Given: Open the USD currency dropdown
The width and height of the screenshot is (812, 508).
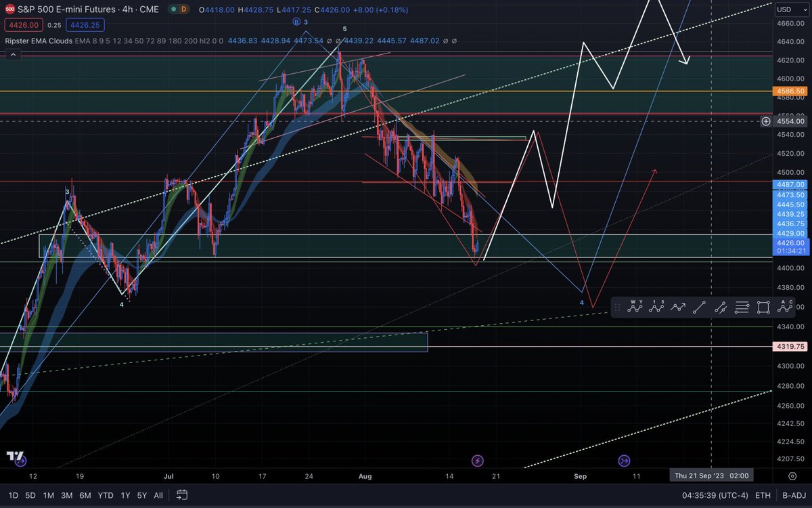Looking at the screenshot, I should tap(790, 9).
